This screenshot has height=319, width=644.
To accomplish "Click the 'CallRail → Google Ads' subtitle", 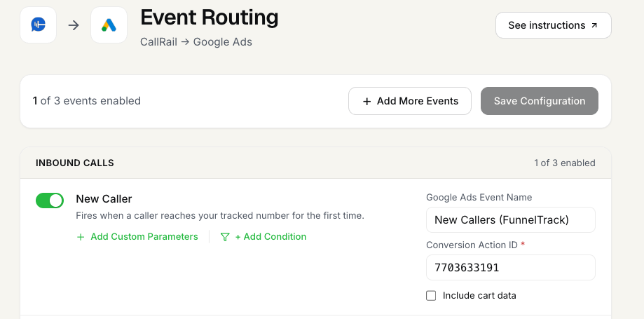I will tap(196, 42).
